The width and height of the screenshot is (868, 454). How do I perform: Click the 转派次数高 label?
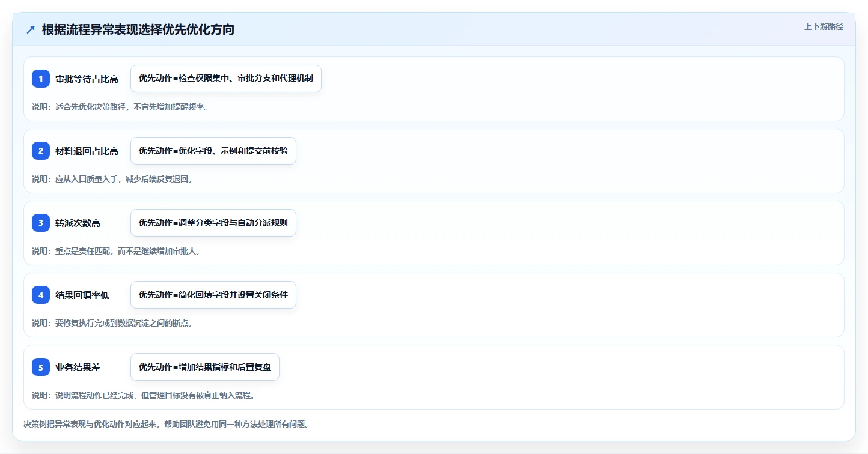tap(78, 223)
